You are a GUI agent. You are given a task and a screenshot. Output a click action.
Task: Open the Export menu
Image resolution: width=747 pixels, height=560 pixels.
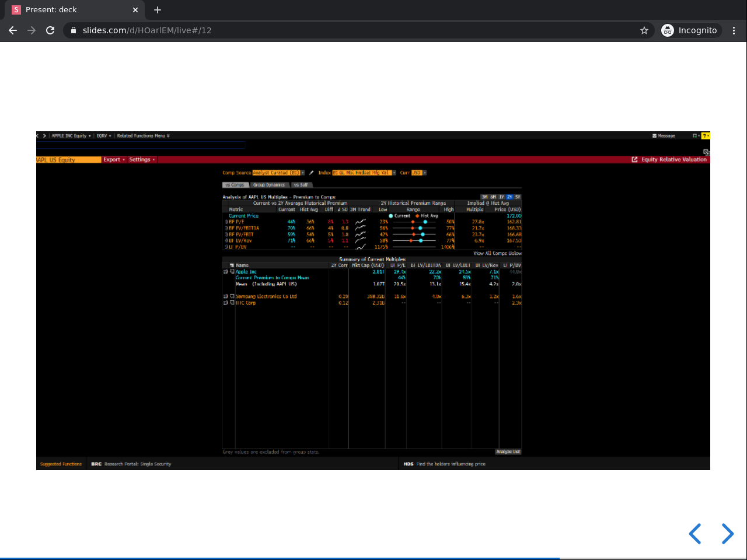coord(114,159)
